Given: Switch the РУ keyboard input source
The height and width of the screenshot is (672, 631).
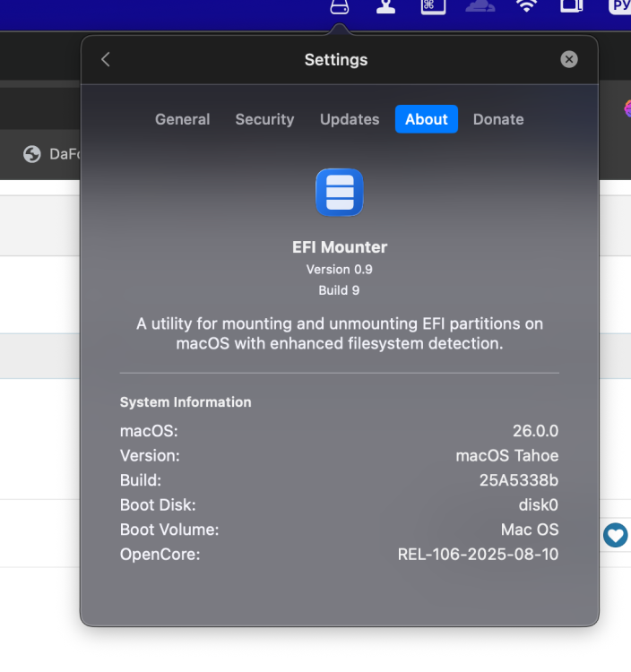Looking at the screenshot, I should click(620, 6).
